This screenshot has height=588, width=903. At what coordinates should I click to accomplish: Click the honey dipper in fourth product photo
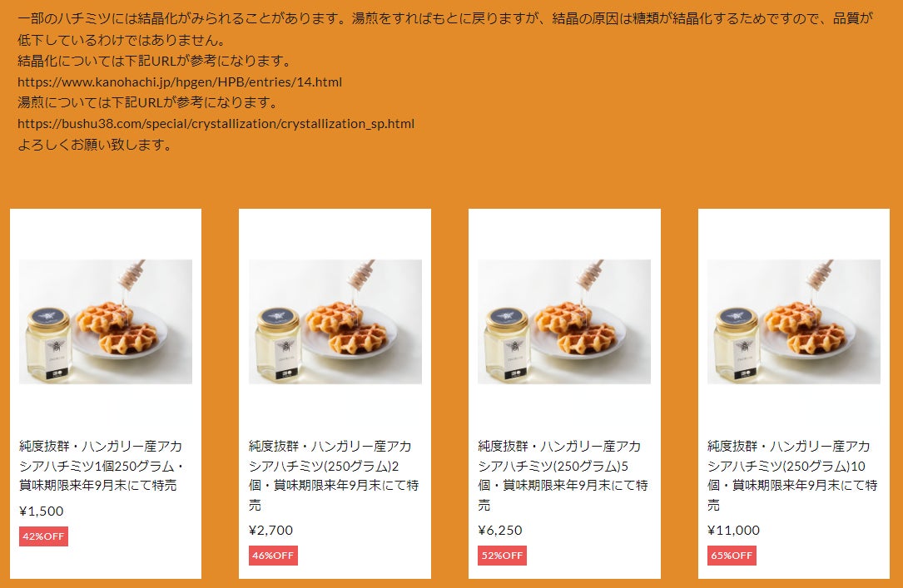point(820,275)
